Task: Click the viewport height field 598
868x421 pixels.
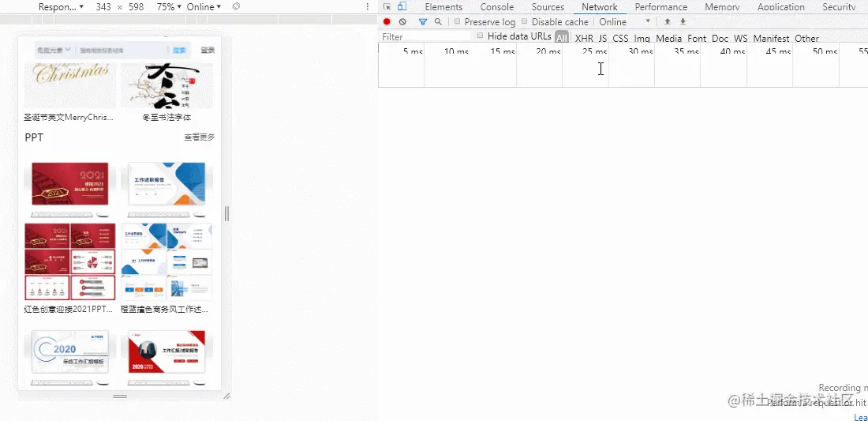Action: (136, 6)
